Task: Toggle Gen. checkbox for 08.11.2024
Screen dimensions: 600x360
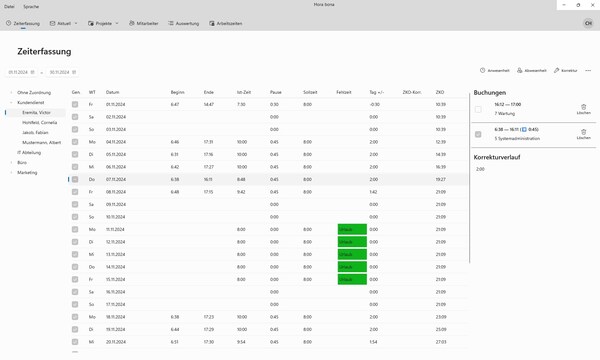Action: pos(75,192)
